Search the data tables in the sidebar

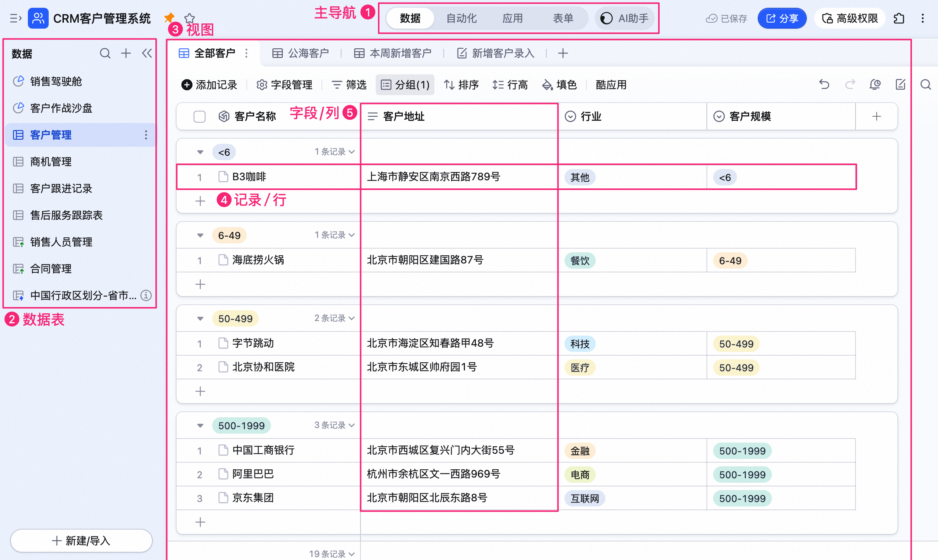coord(105,53)
